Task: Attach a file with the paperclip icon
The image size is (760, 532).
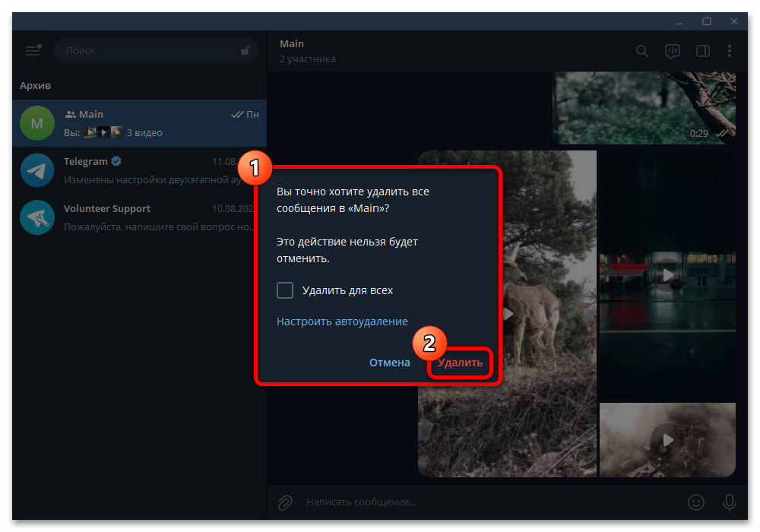Action: (x=285, y=502)
